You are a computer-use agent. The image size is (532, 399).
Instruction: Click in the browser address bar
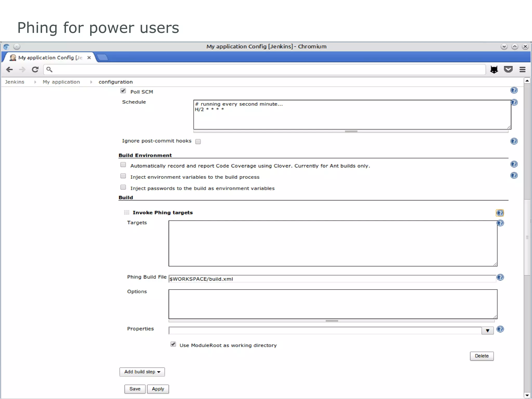click(x=264, y=70)
